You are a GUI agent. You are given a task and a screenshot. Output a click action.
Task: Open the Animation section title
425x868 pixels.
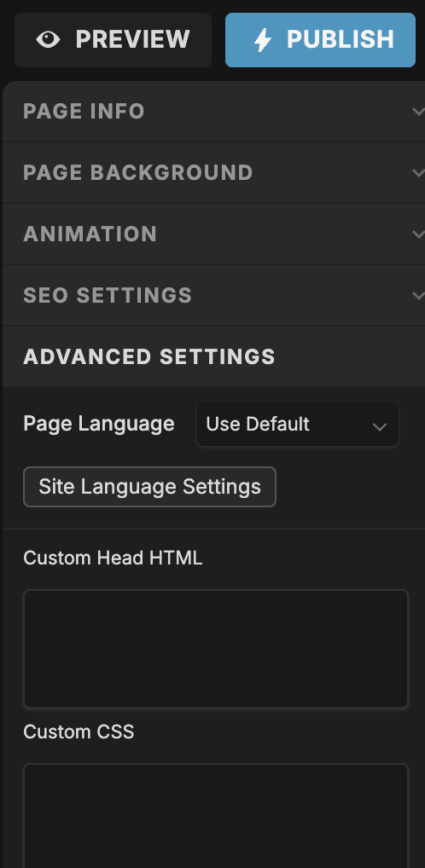coord(90,234)
